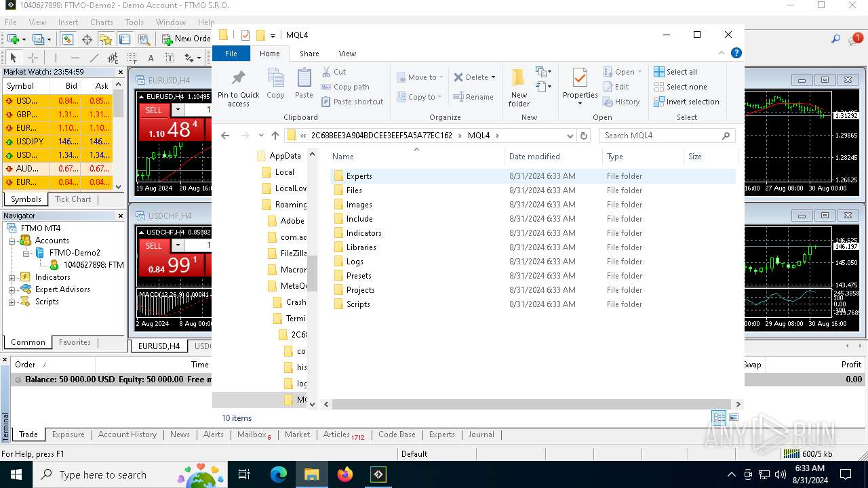
Task: Click Invert selection in the ribbon
Action: [x=686, y=102]
